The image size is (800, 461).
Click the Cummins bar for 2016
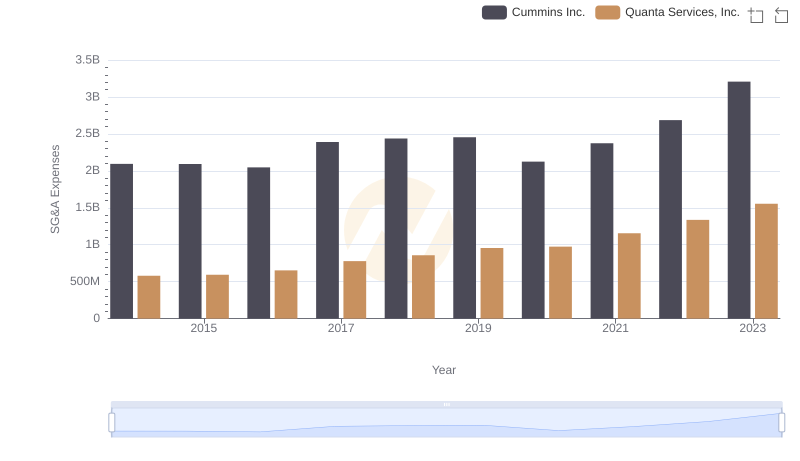pos(259,243)
